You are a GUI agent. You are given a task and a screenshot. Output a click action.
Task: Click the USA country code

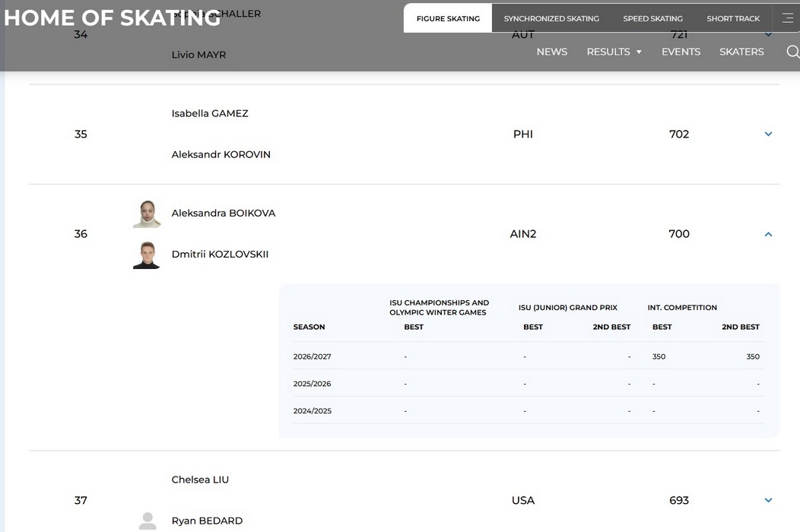(523, 500)
